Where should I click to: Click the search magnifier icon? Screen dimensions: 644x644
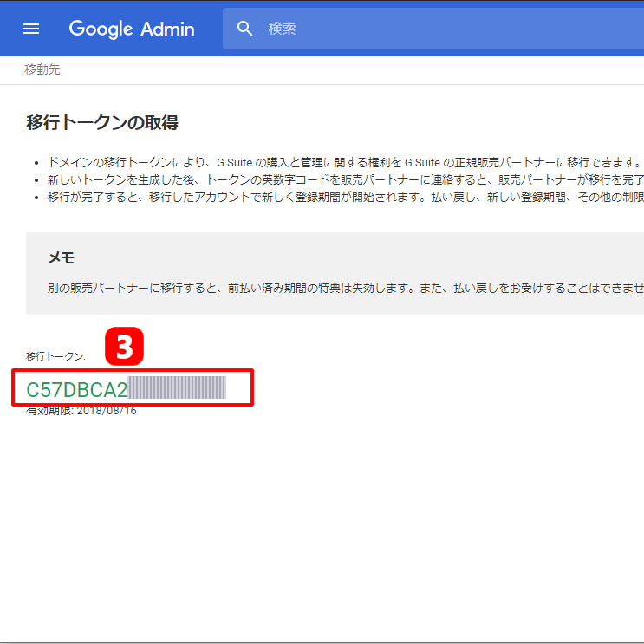tap(245, 29)
